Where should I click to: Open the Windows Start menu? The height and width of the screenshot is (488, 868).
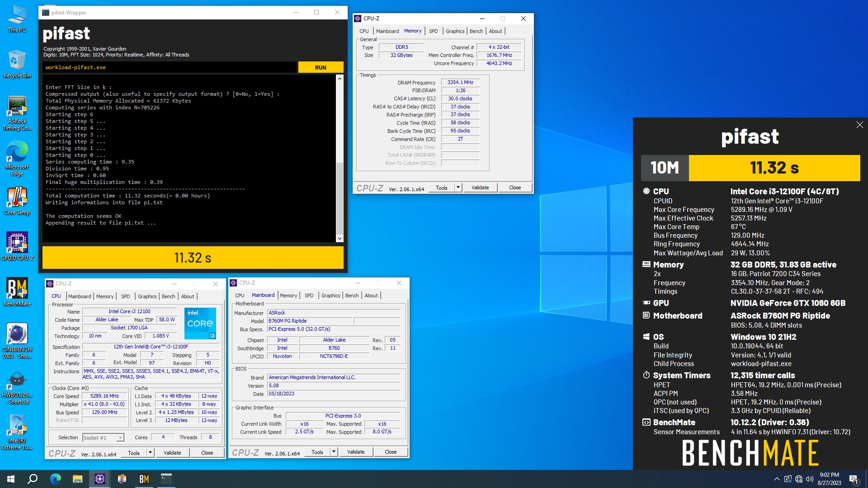tap(11, 479)
